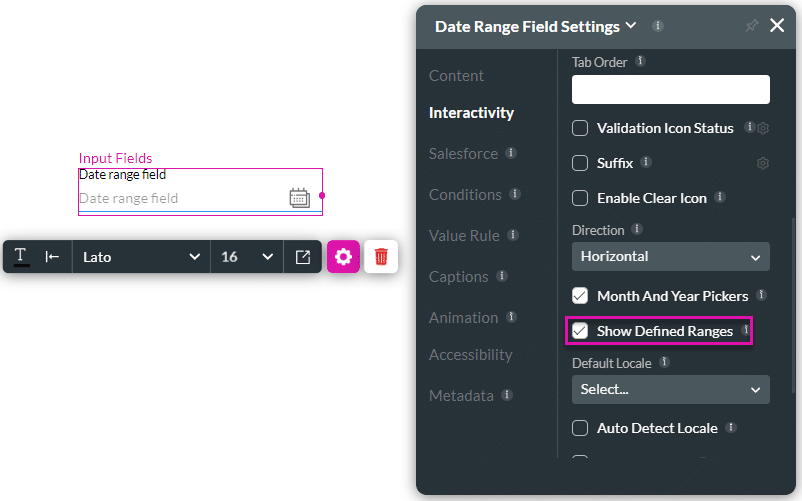Enable the Validation Icon Status checkbox

pyautogui.click(x=580, y=128)
